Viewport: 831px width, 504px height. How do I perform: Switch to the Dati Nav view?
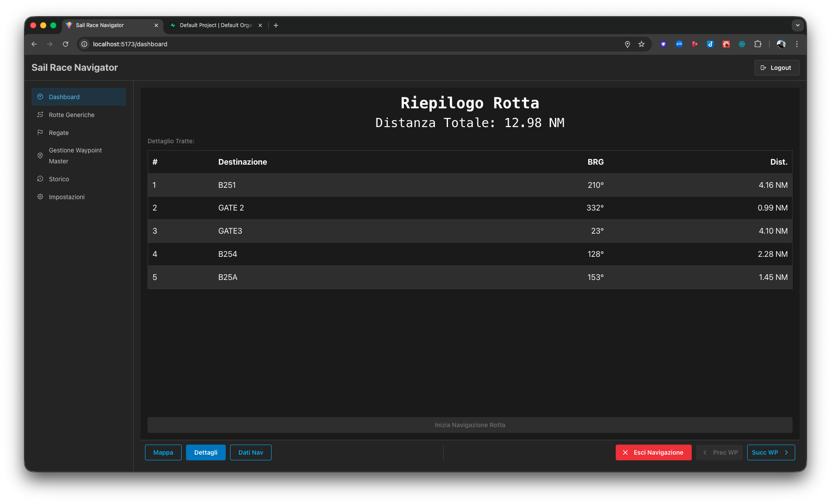(251, 452)
